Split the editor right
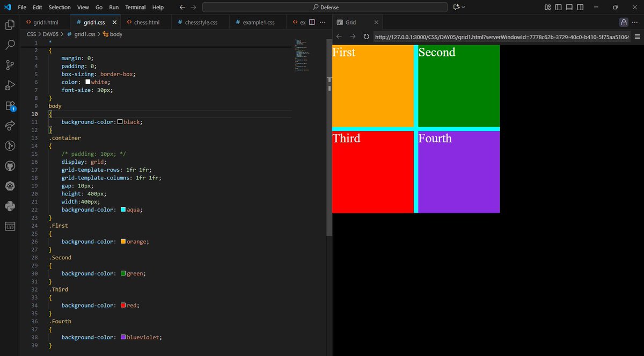Screen dimensions: 644x356 (x=312, y=23)
